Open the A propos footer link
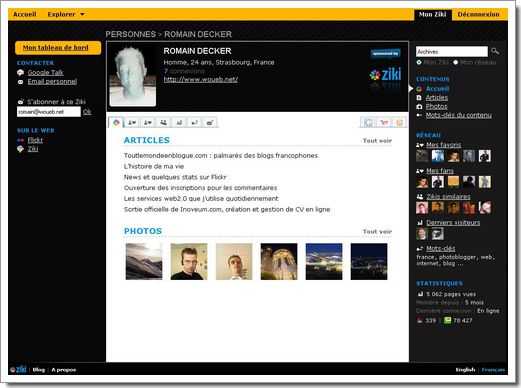The image size is (521, 388). pos(64,370)
